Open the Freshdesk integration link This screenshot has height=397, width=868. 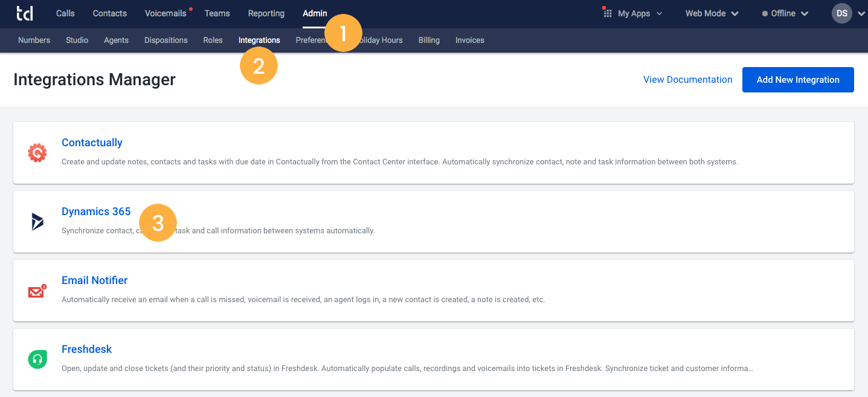pos(86,349)
